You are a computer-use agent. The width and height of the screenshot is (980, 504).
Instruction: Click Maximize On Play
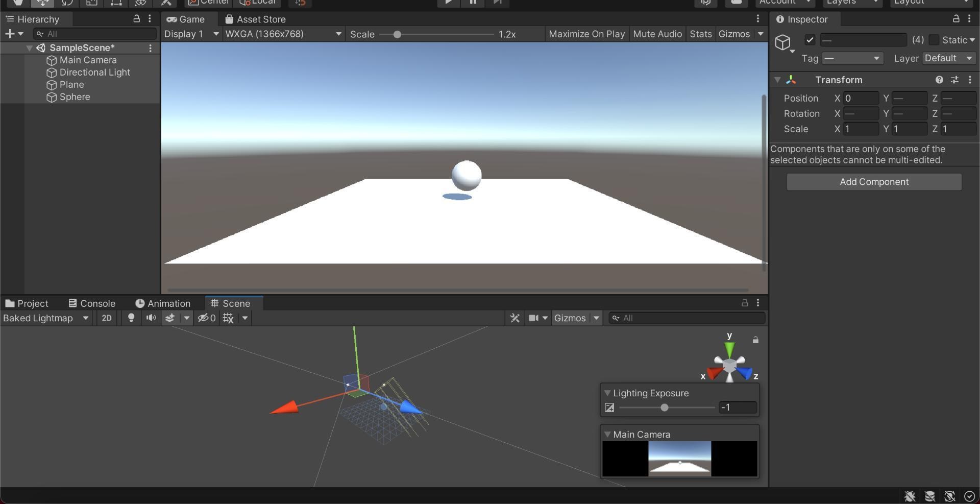[586, 34]
